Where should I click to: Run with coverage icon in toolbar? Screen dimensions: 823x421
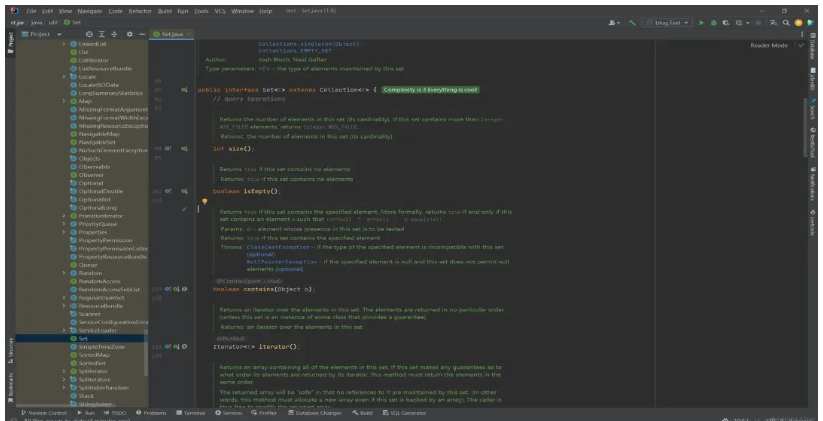pos(726,23)
